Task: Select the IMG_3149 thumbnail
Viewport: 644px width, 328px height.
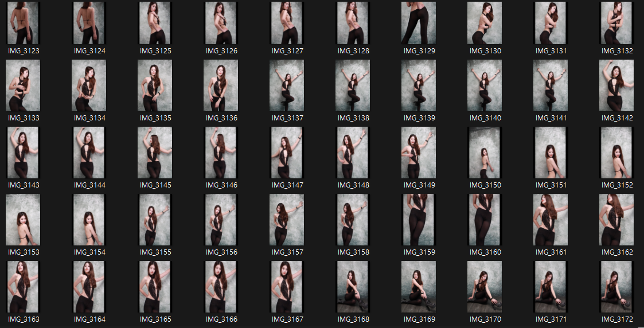Action: pos(419,153)
